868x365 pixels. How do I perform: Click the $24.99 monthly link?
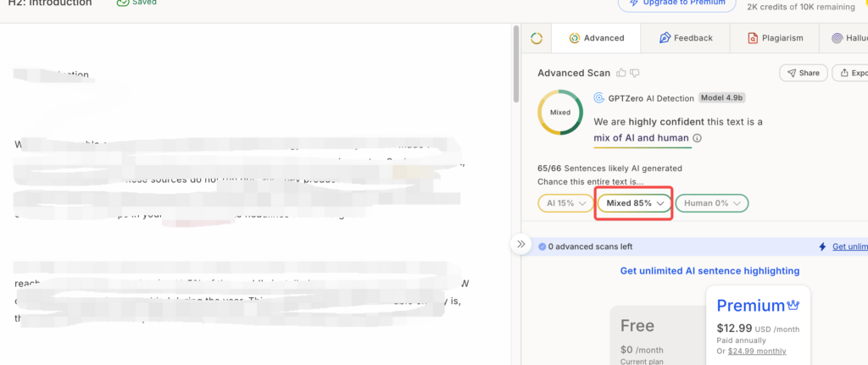click(757, 351)
